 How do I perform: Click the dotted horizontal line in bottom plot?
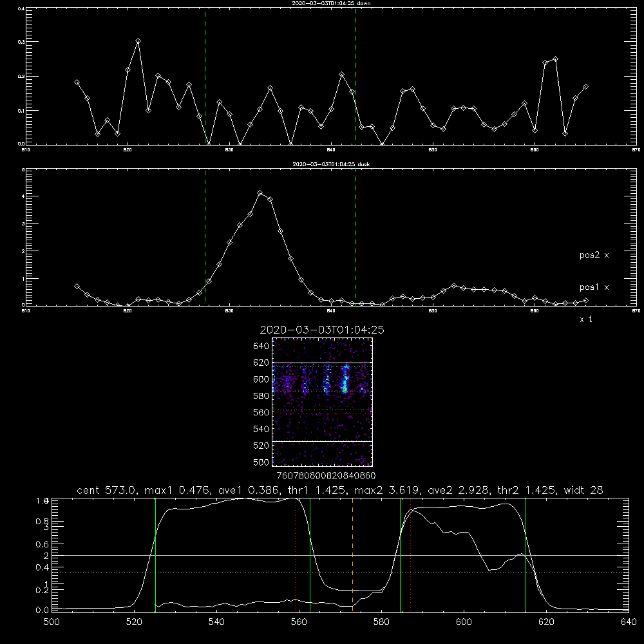click(340, 572)
